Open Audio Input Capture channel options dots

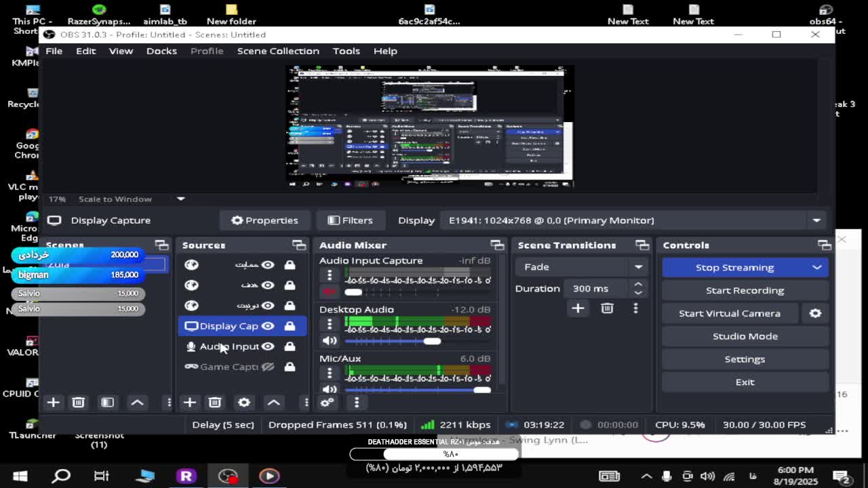[330, 274]
